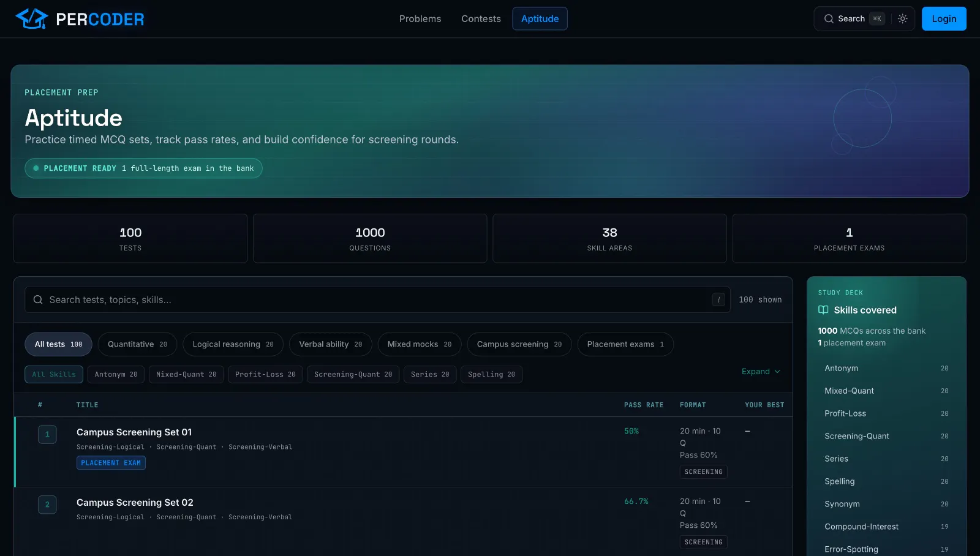Open the Aptitude tab

(x=540, y=19)
